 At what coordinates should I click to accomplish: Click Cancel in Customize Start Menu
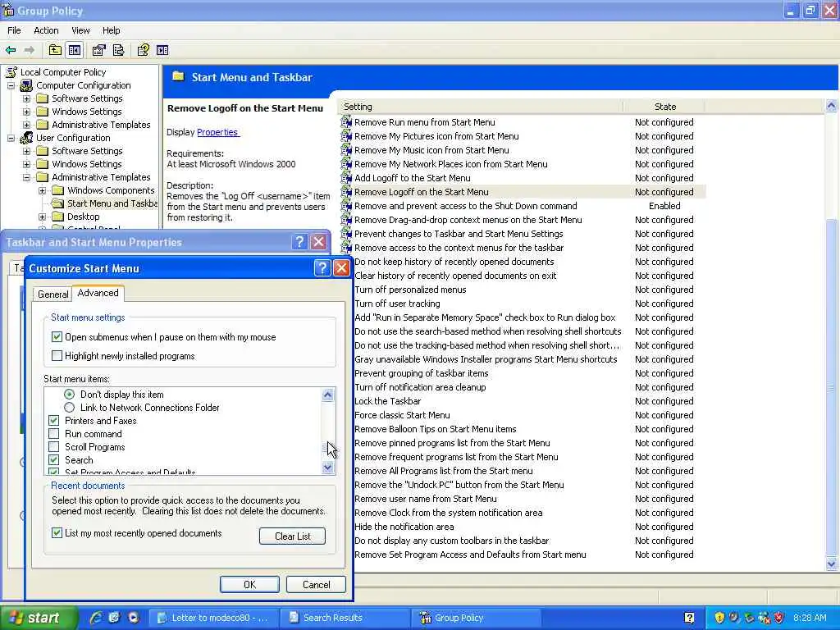click(316, 584)
